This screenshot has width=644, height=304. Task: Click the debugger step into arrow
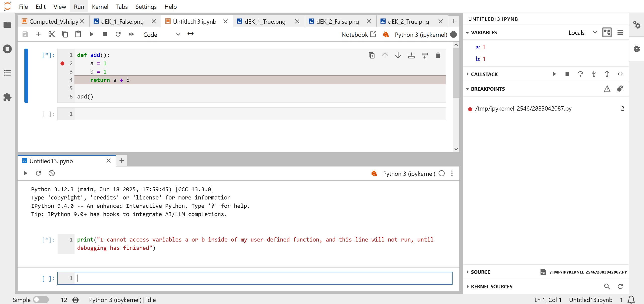pos(594,74)
